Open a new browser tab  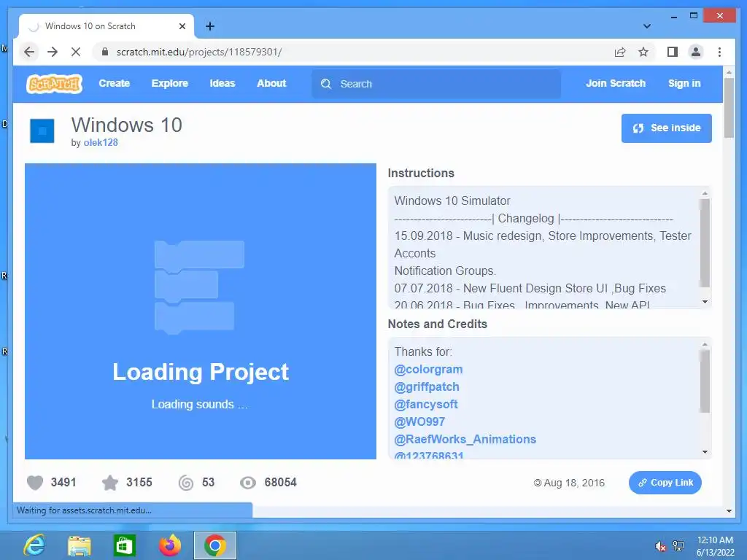210,26
